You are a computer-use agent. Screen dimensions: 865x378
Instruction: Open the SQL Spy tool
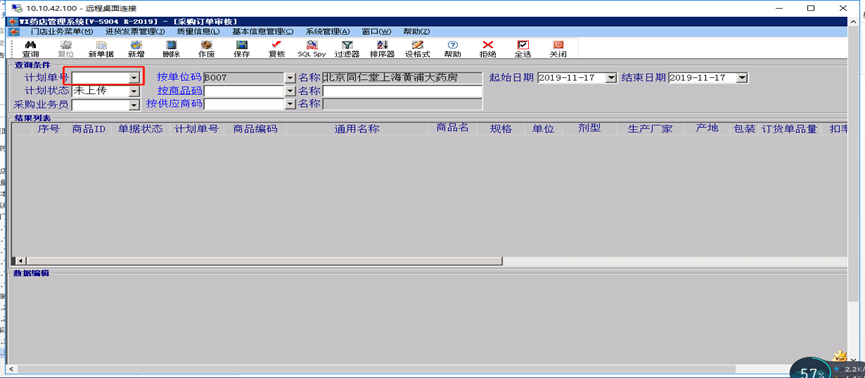click(x=312, y=49)
